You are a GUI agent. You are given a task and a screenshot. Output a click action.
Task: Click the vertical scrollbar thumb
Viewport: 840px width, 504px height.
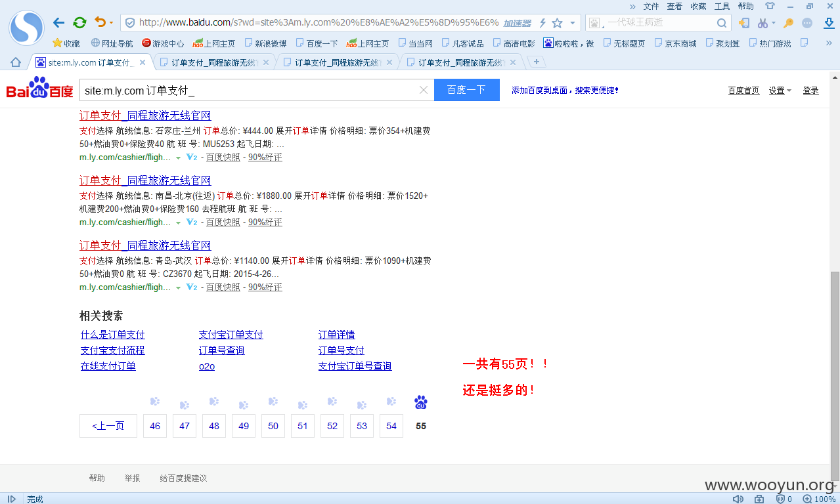click(835, 375)
